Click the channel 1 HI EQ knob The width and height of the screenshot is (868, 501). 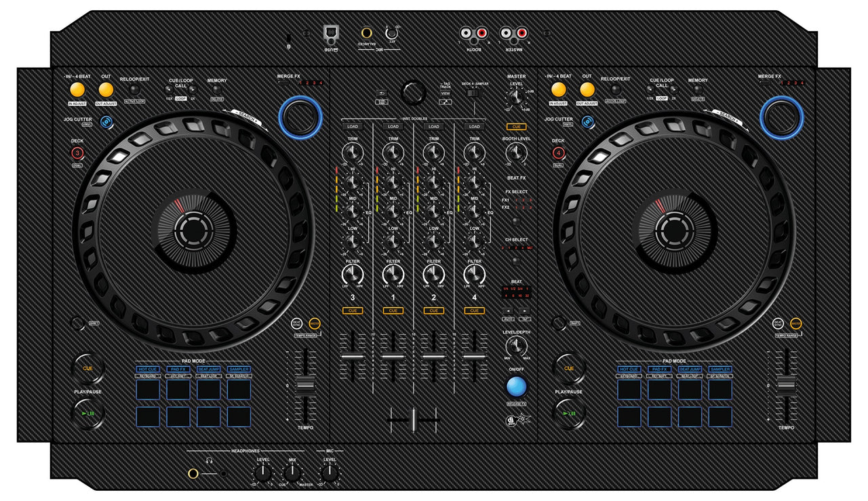[393, 181]
